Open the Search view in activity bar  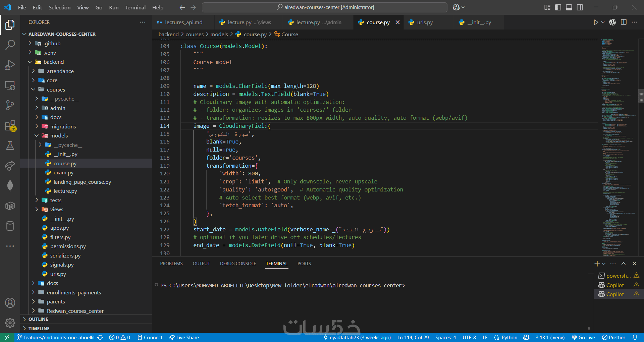pyautogui.click(x=10, y=45)
